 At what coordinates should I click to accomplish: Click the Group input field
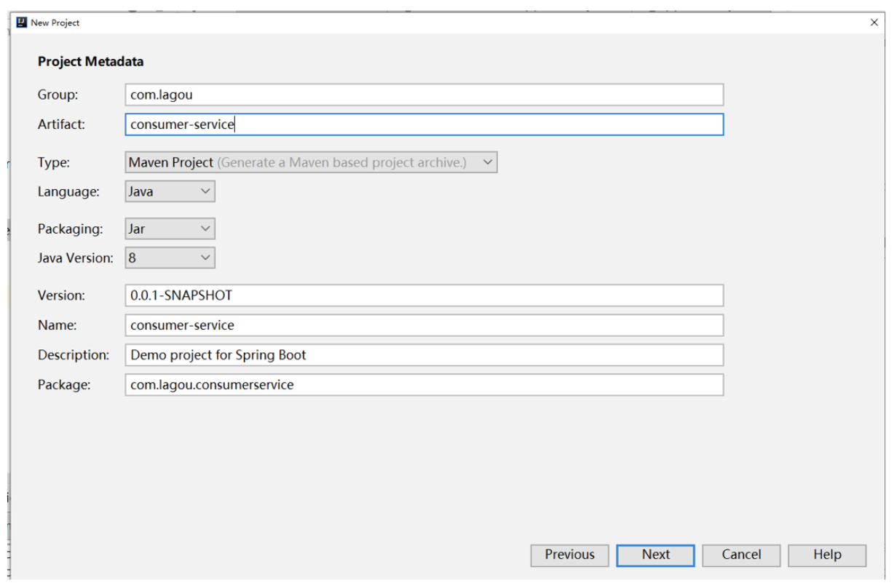click(x=424, y=95)
